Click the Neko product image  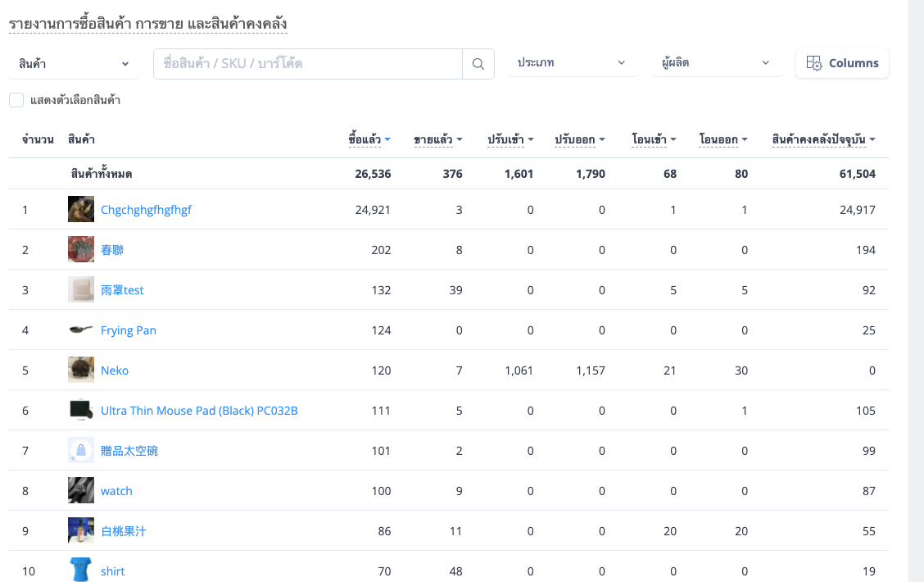(81, 370)
